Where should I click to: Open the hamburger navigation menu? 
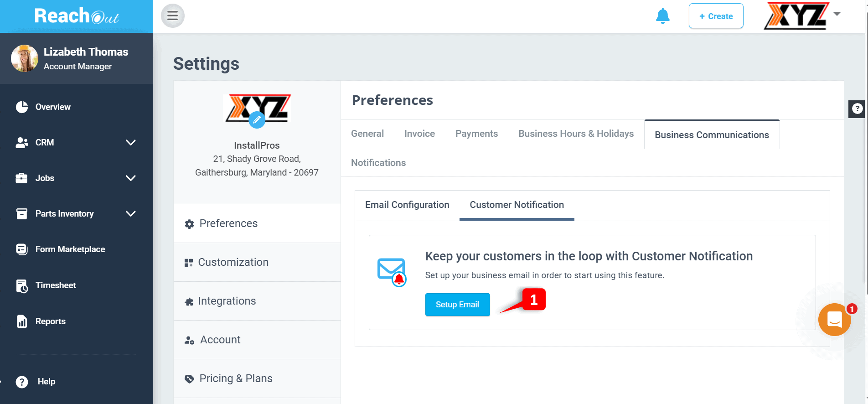(172, 16)
